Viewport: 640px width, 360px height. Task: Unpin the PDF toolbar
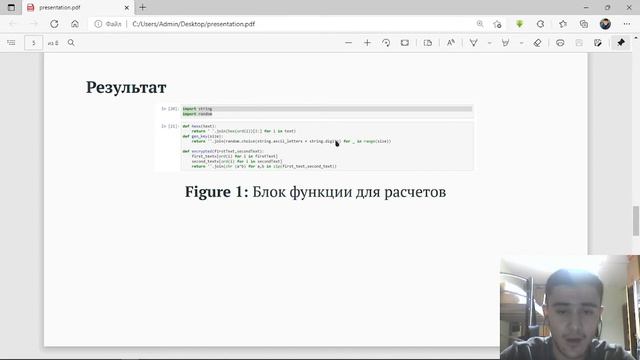621,42
